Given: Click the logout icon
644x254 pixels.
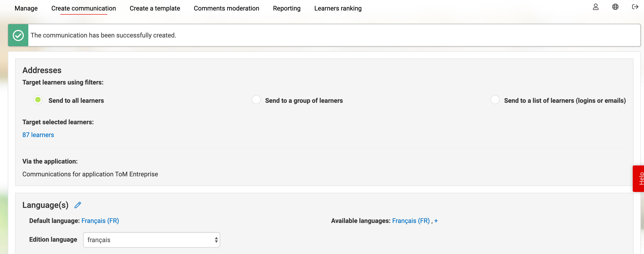Looking at the screenshot, I should coord(635,7).
